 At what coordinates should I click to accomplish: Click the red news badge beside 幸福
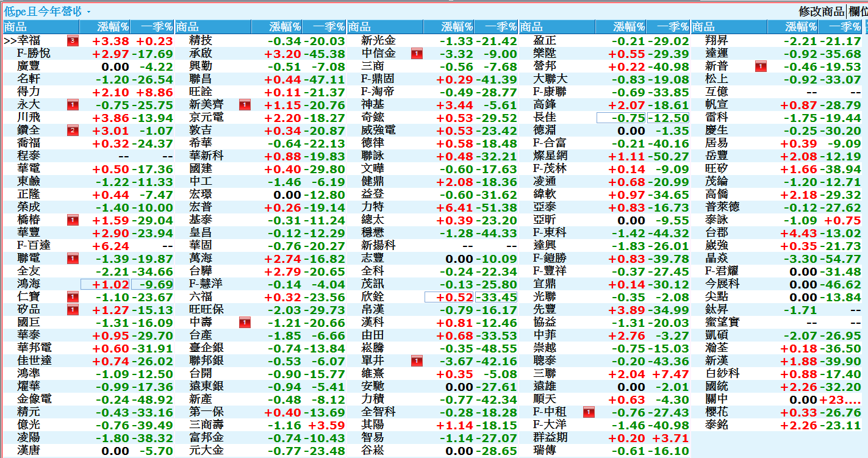coord(73,41)
